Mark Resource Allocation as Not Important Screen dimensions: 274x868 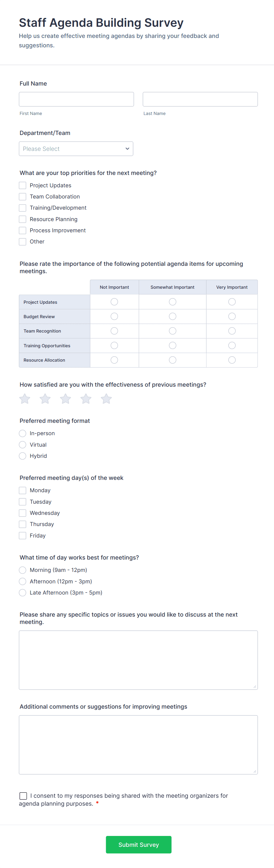point(114,360)
